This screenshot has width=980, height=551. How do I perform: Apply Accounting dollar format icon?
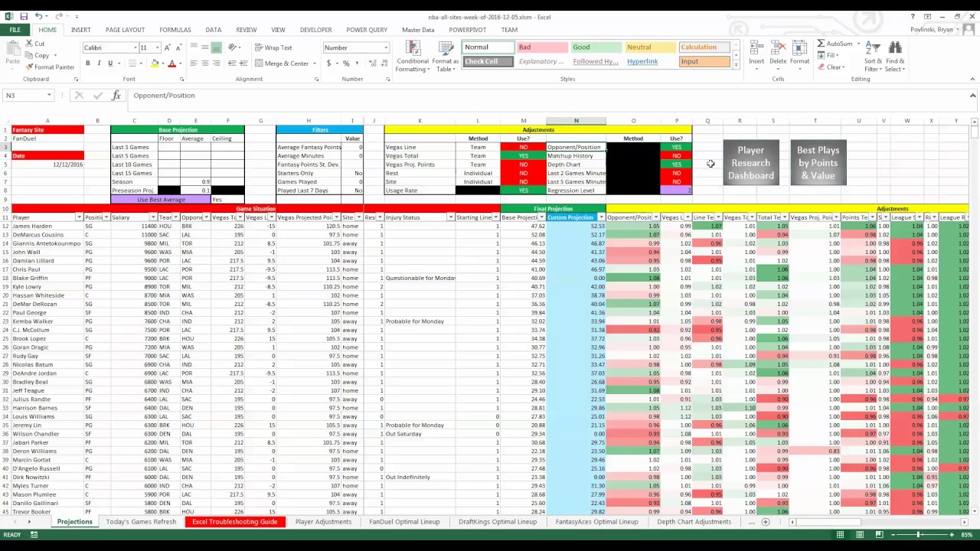click(x=329, y=64)
